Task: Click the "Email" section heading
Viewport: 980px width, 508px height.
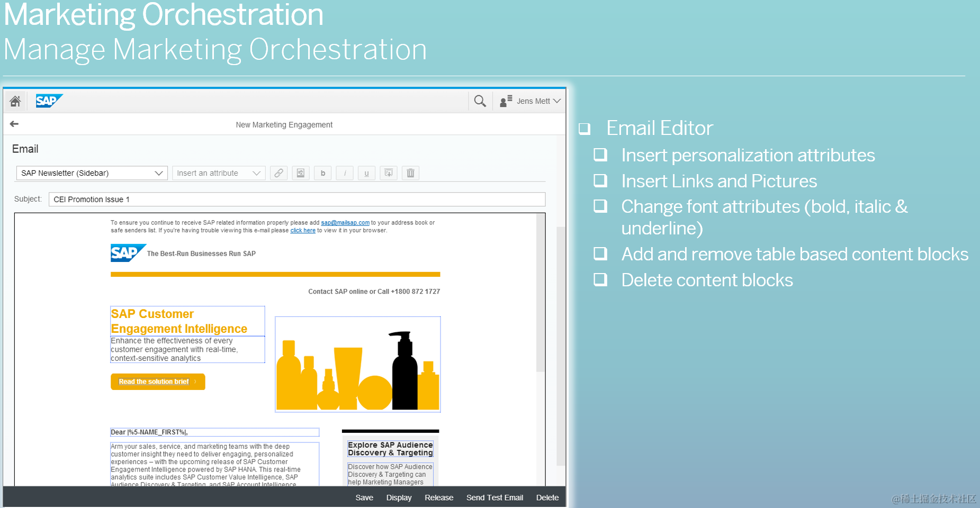Action: coord(25,149)
